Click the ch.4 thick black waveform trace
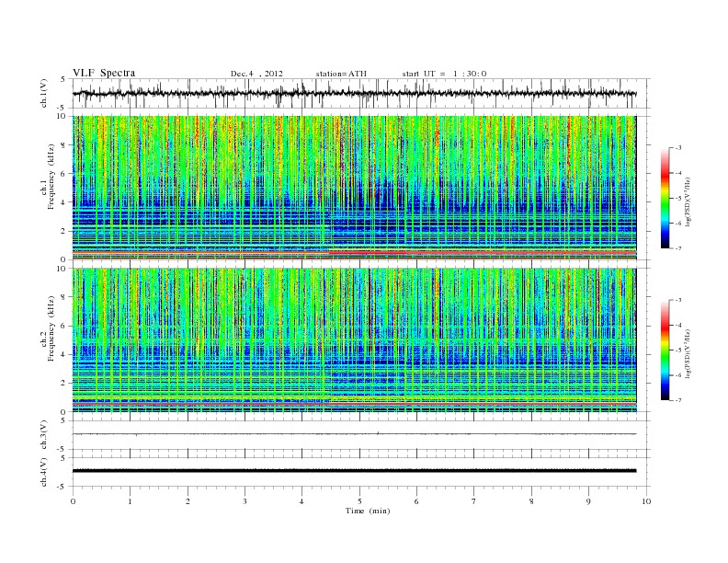This screenshot has height=563, width=728. [354, 471]
